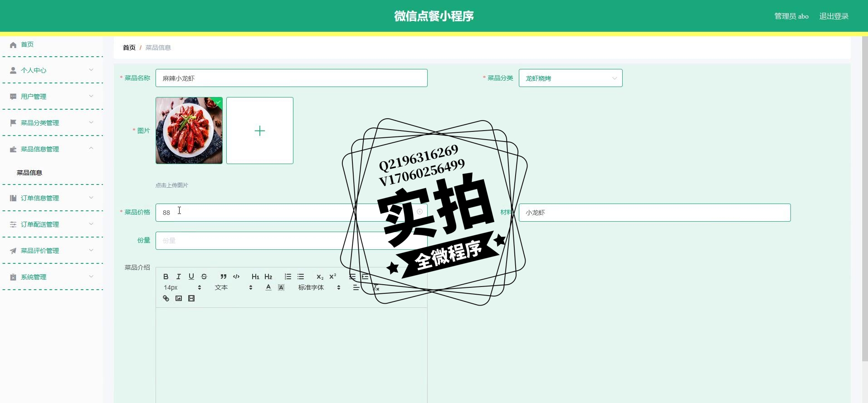Click 管理员 abo account label
The width and height of the screenshot is (868, 403).
791,16
